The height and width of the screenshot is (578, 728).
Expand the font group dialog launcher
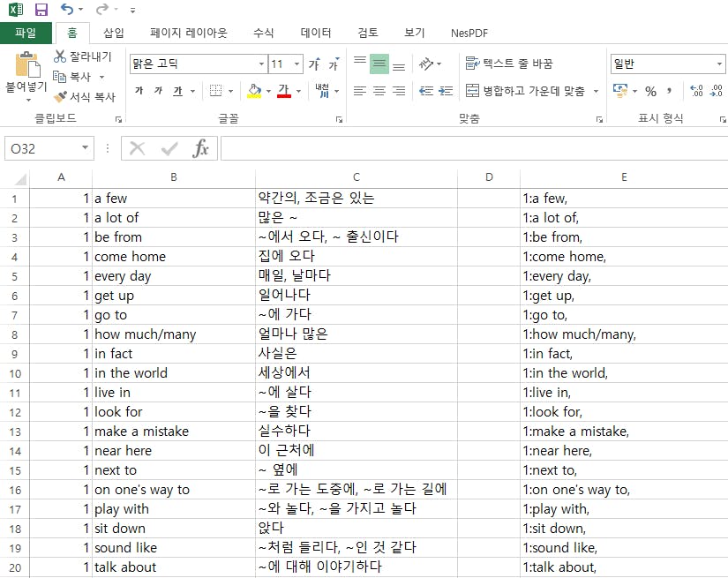[339, 119]
